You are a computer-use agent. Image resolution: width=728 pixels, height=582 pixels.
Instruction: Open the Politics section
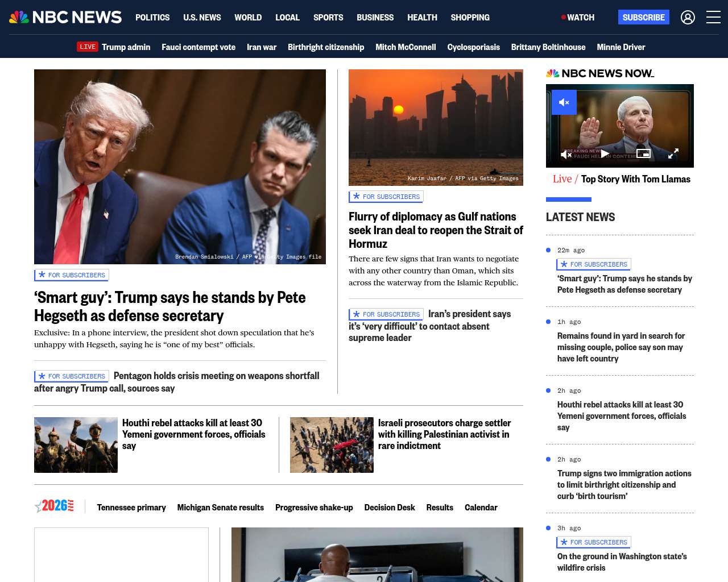pyautogui.click(x=152, y=18)
